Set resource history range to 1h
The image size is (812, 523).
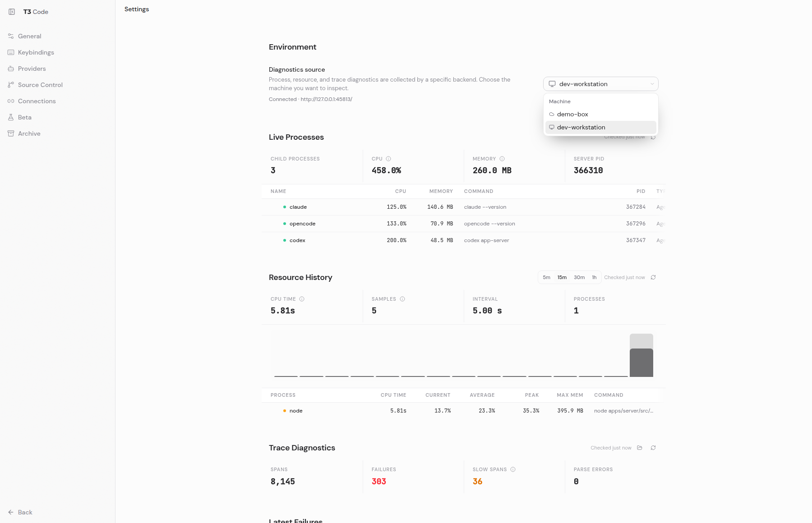[594, 277]
